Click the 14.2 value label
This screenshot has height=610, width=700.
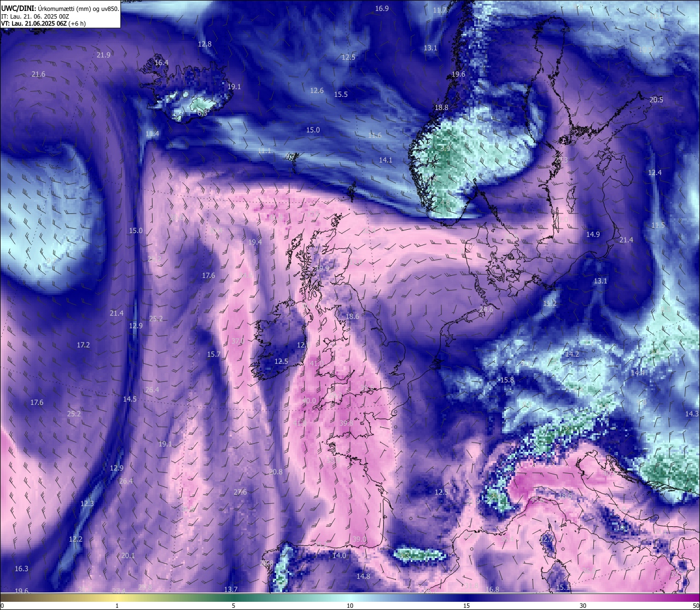pos(572,355)
